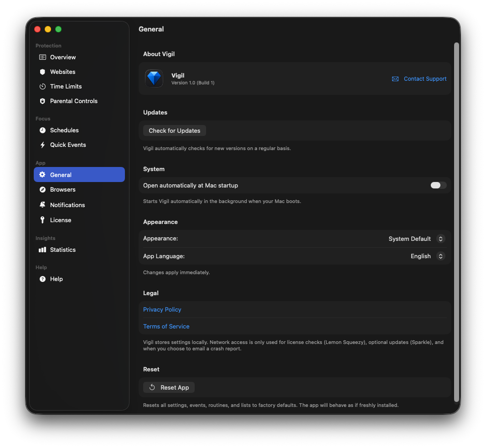The height and width of the screenshot is (448, 486).
Task: Click the green zoom window button
Action: (x=58, y=29)
